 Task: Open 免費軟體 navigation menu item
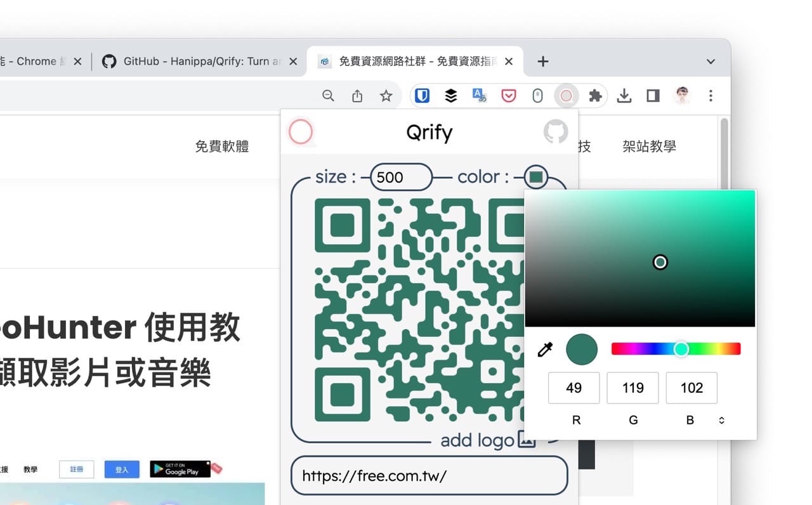(x=222, y=147)
